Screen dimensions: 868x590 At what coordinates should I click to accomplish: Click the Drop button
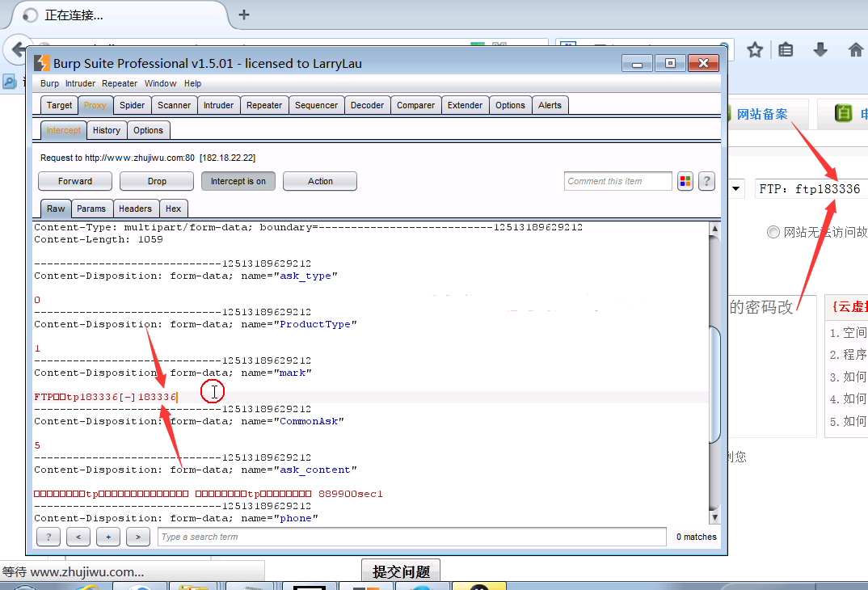[x=157, y=181]
